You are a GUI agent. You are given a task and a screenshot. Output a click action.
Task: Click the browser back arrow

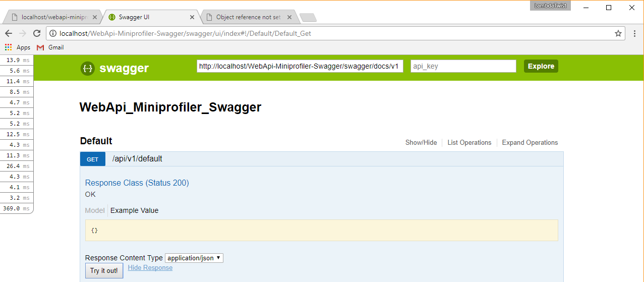[x=9, y=33]
